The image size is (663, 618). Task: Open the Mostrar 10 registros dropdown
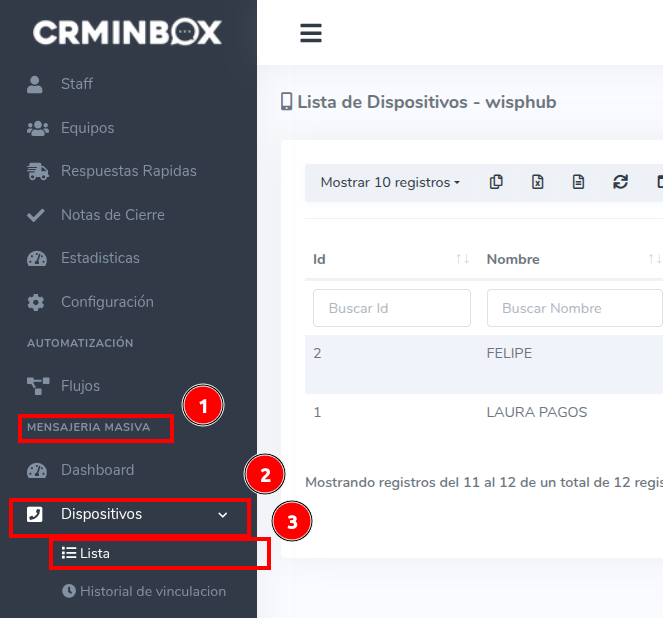tap(390, 182)
